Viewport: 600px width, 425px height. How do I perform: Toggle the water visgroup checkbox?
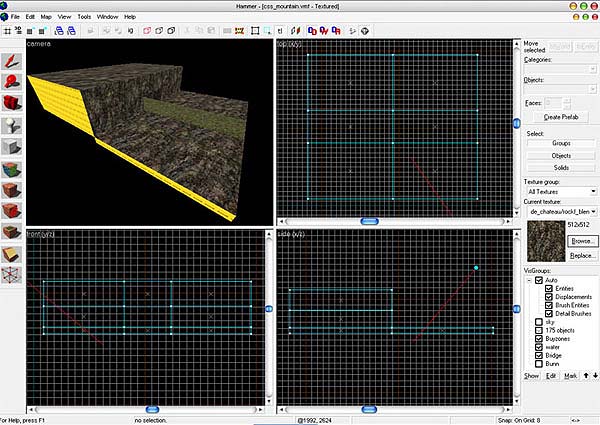[538, 347]
